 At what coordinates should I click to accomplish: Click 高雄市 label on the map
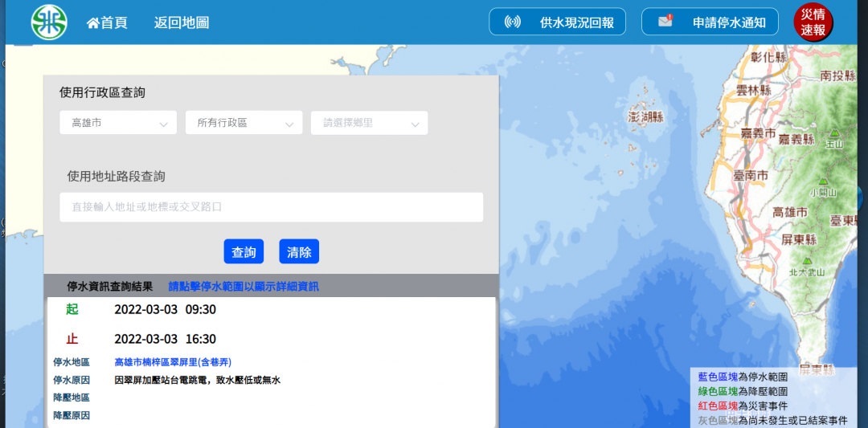click(x=790, y=212)
